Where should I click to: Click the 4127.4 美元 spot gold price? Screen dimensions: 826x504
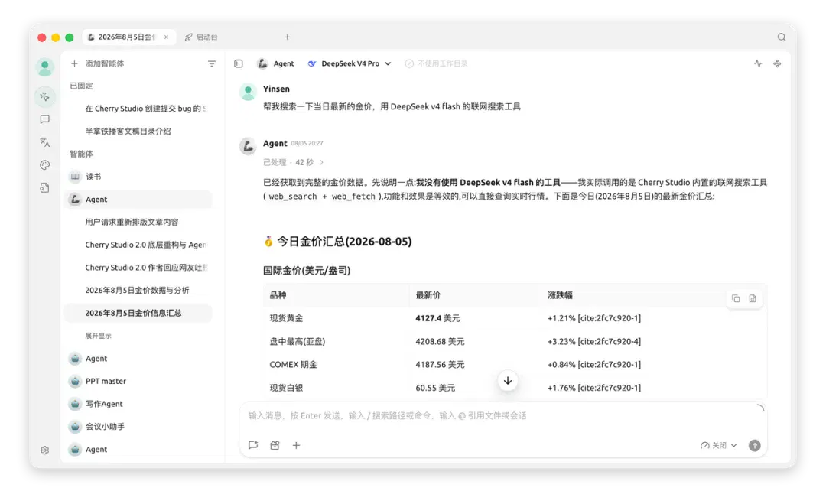point(437,318)
